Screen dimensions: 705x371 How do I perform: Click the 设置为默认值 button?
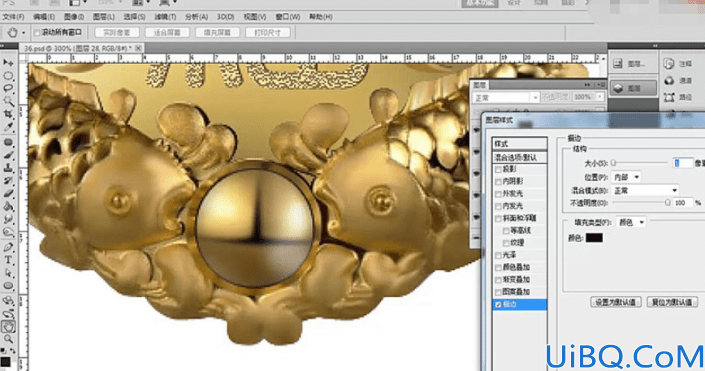pos(616,302)
